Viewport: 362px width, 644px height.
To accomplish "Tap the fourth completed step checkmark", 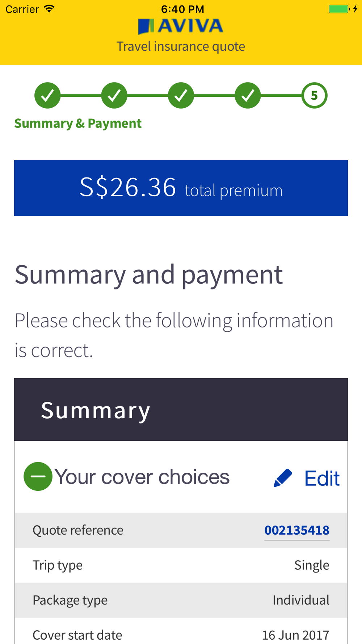I will [248, 96].
